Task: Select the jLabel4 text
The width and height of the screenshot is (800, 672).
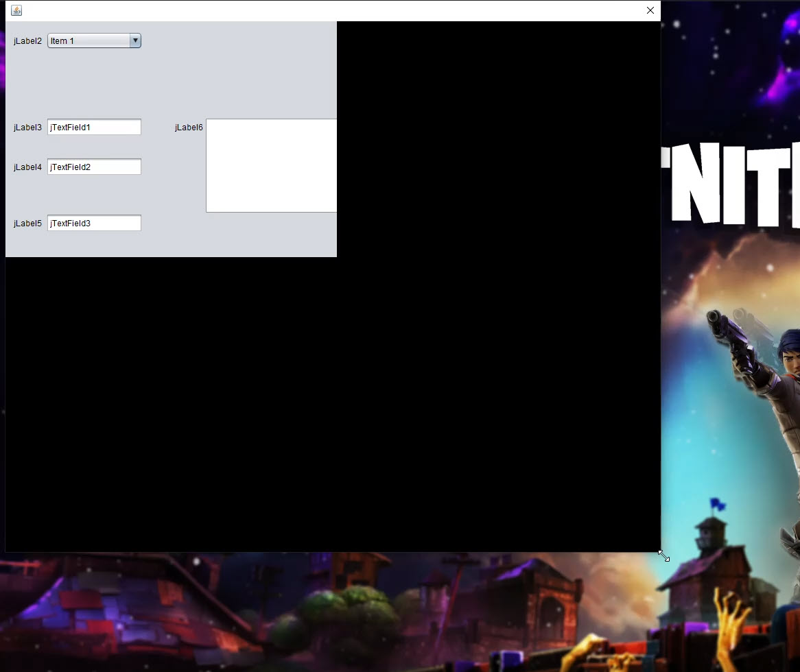Action: click(x=27, y=167)
